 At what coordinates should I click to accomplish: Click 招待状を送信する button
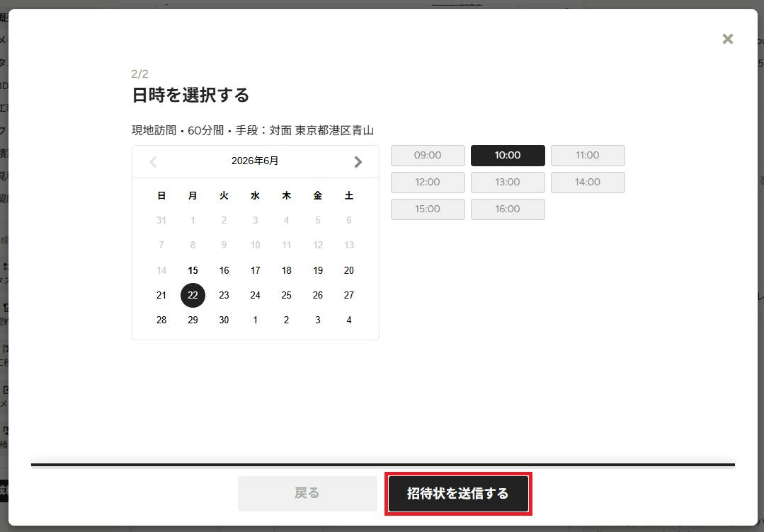point(458,494)
